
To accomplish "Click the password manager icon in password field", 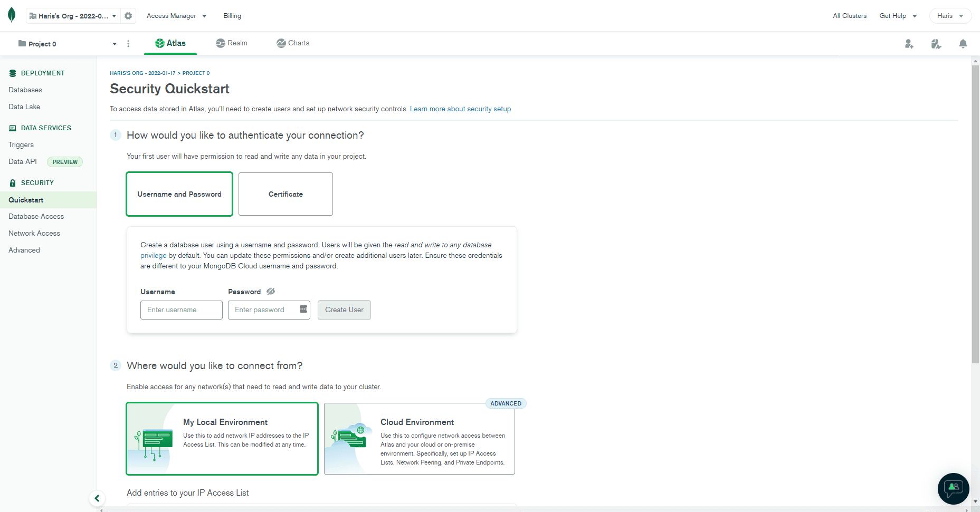I will [303, 309].
